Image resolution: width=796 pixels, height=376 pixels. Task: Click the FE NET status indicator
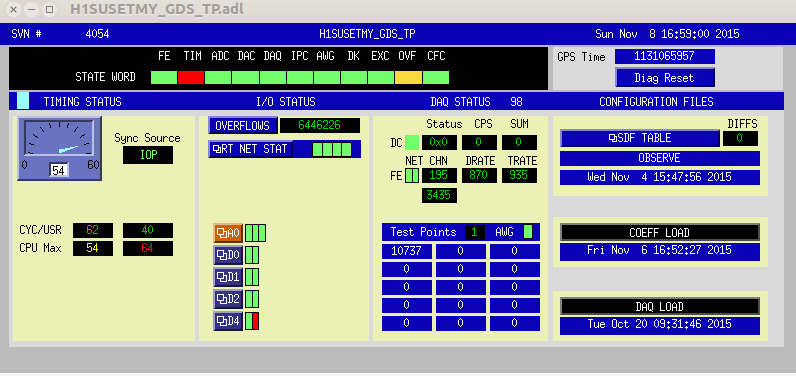tap(412, 176)
